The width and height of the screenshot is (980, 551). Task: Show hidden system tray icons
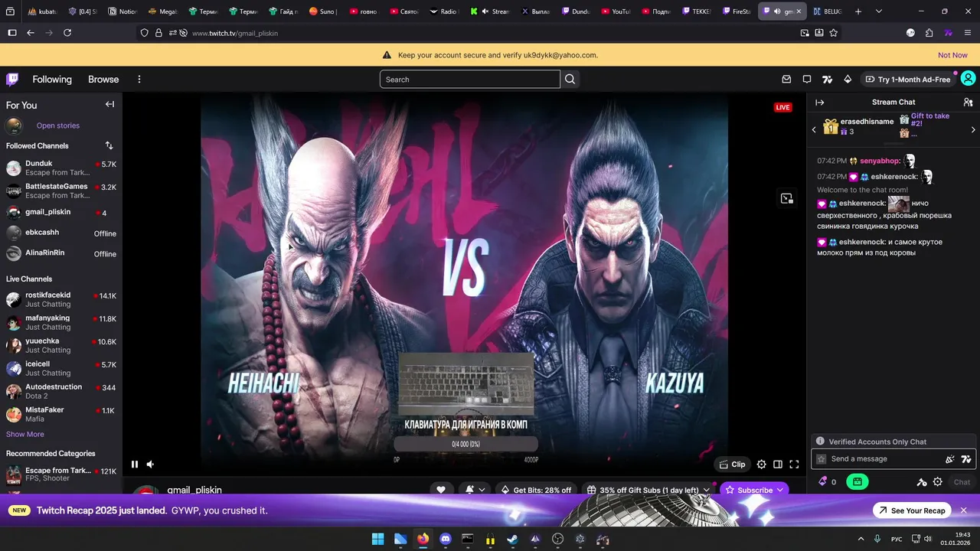(861, 539)
